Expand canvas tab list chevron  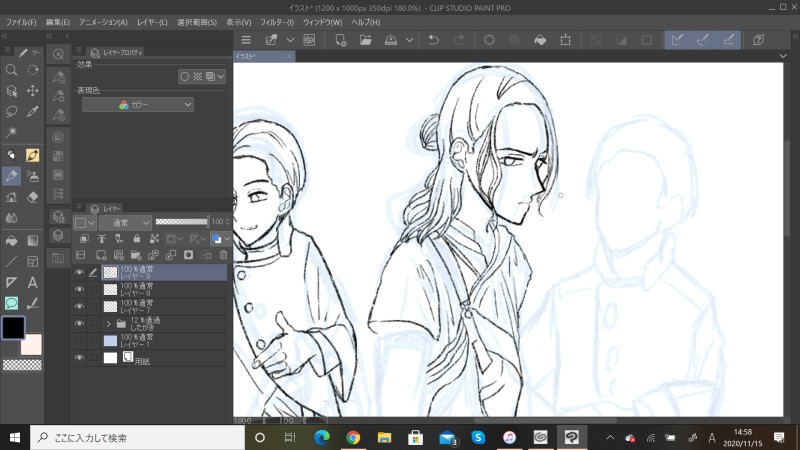tap(783, 56)
